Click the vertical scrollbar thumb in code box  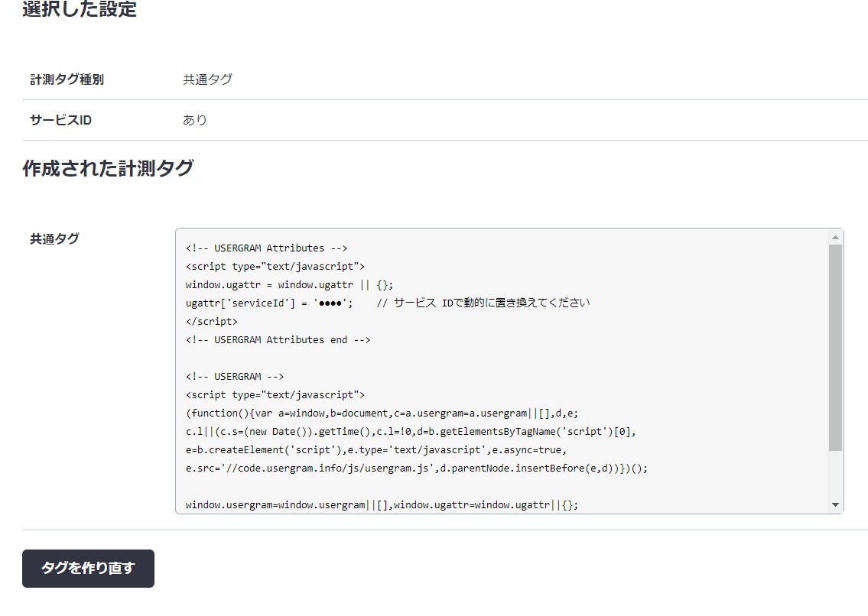(x=835, y=348)
